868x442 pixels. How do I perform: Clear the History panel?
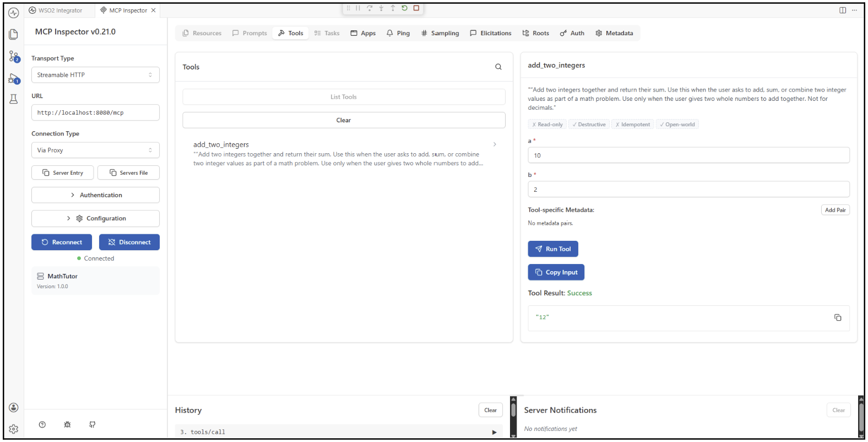pos(490,410)
